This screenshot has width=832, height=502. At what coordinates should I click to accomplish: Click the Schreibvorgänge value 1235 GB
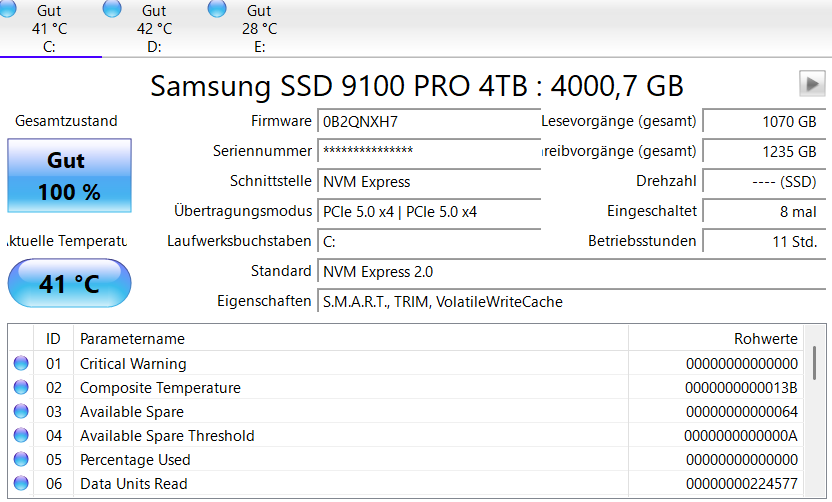[x=764, y=151]
